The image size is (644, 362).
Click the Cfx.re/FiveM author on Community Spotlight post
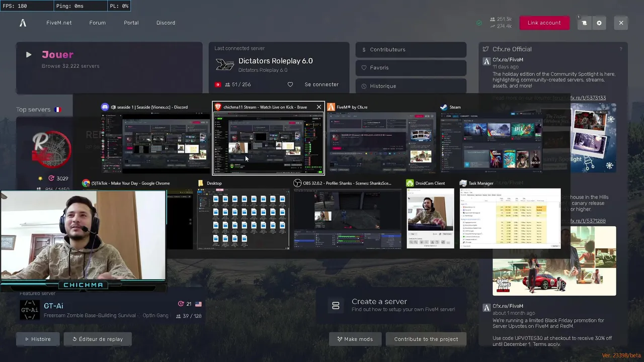508,60
